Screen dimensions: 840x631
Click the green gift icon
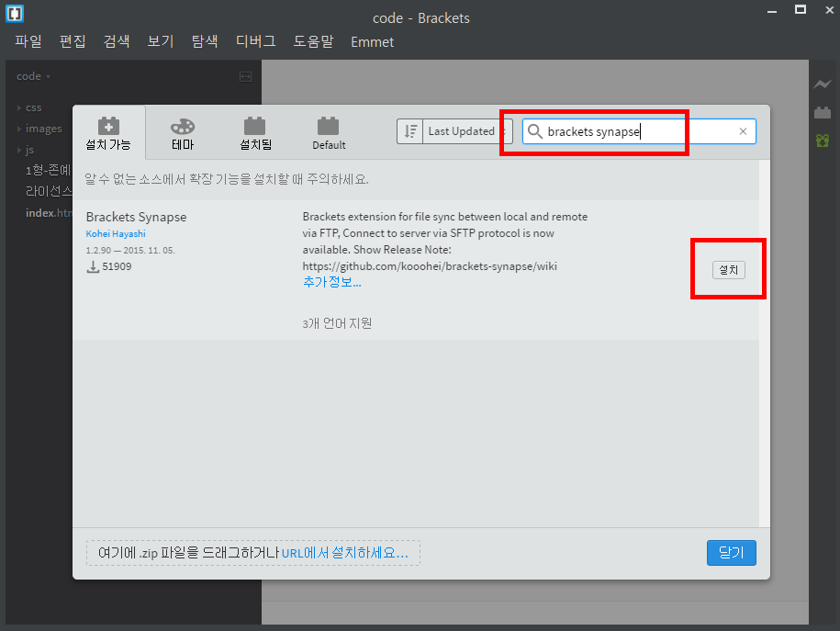point(823,141)
